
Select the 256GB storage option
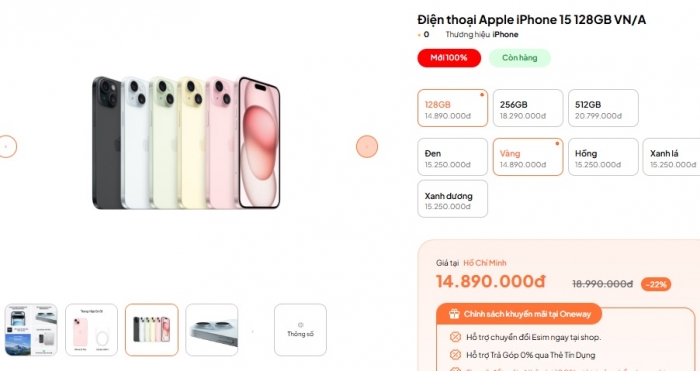pyautogui.click(x=528, y=108)
